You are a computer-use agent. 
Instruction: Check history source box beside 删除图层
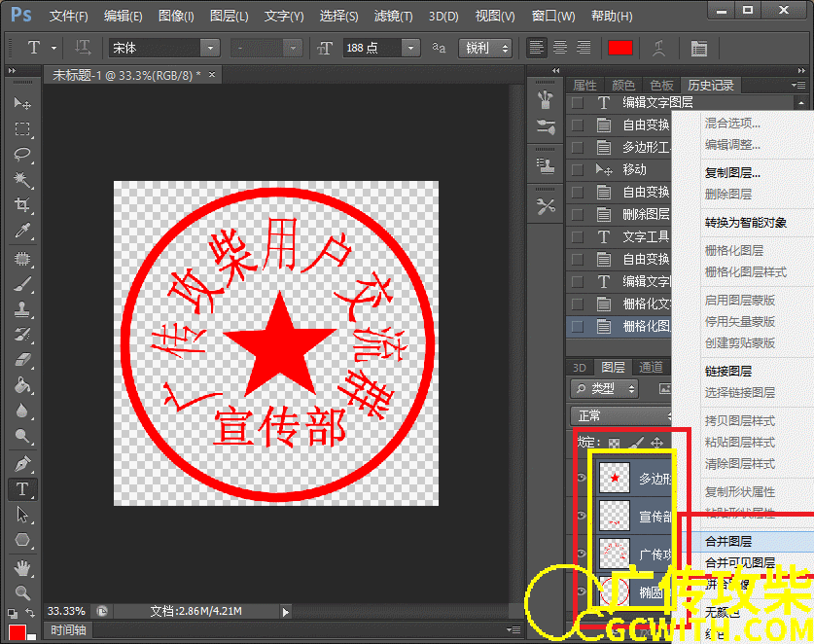click(x=578, y=214)
